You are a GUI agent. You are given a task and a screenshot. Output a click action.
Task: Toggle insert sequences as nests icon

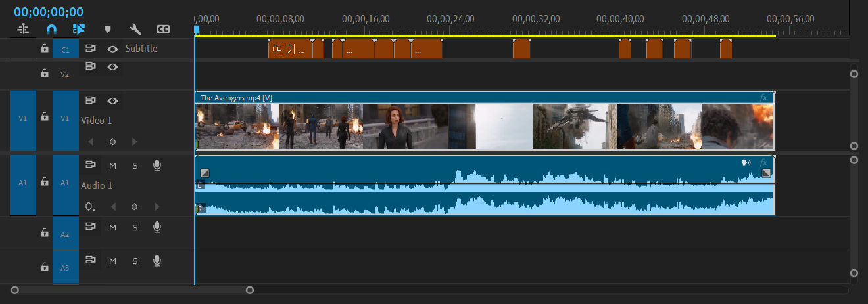(x=24, y=29)
